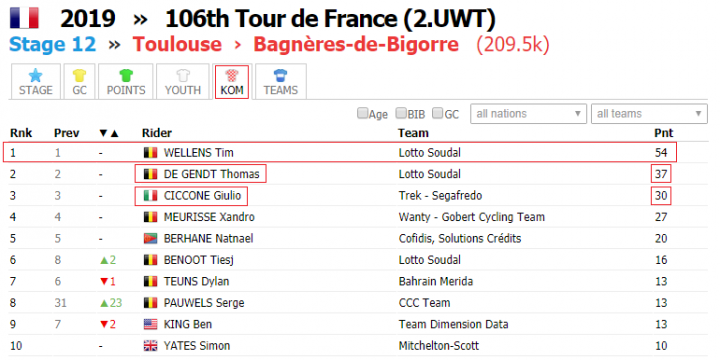Open the Lotto Soudal team link for DE GENDT

click(x=429, y=174)
